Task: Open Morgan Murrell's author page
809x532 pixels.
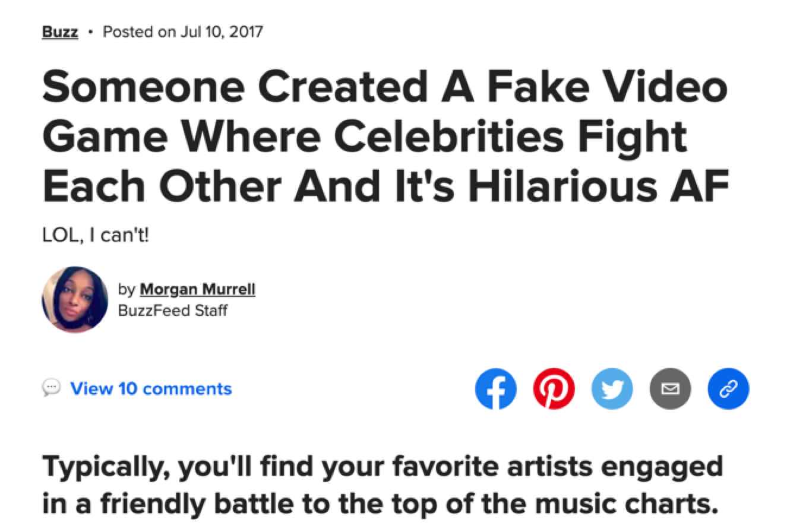Action: [x=197, y=289]
